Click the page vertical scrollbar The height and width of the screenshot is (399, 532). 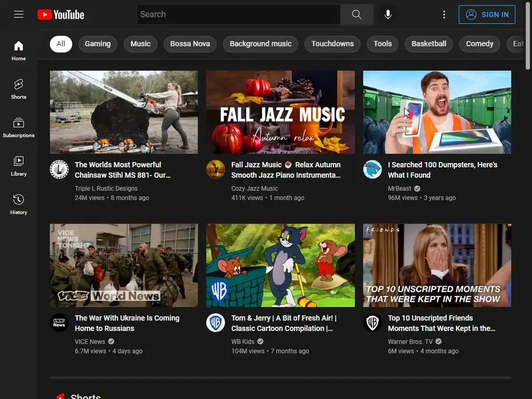pos(528,36)
